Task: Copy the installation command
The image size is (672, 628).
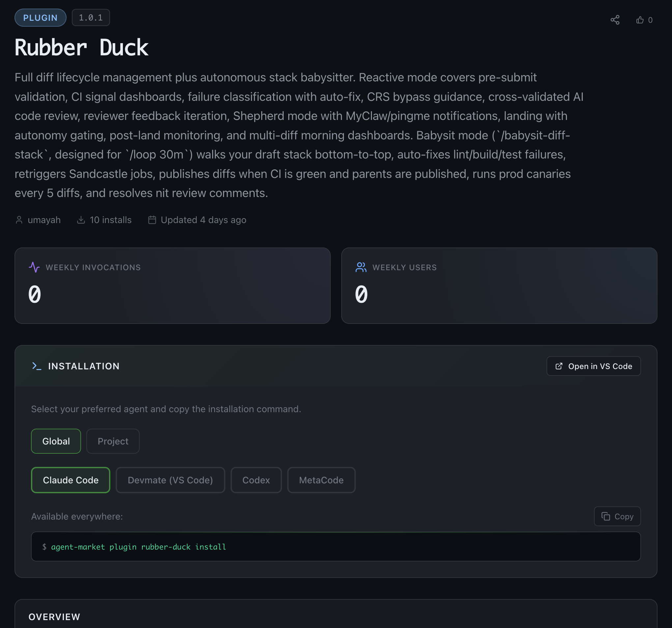Action: (617, 516)
